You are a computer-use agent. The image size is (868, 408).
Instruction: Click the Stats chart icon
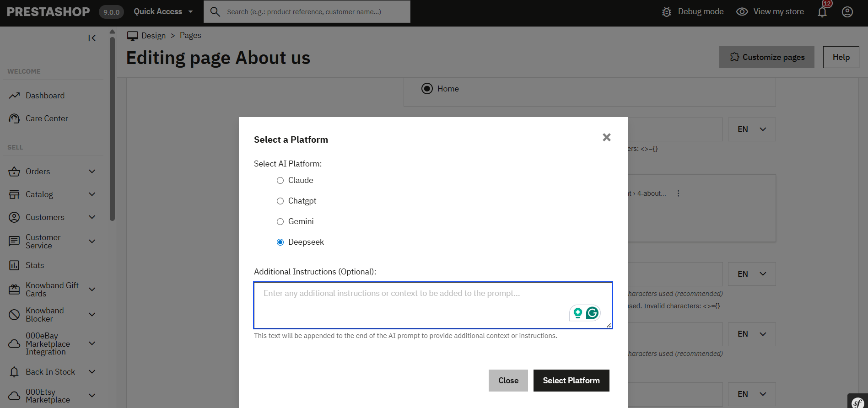(14, 265)
